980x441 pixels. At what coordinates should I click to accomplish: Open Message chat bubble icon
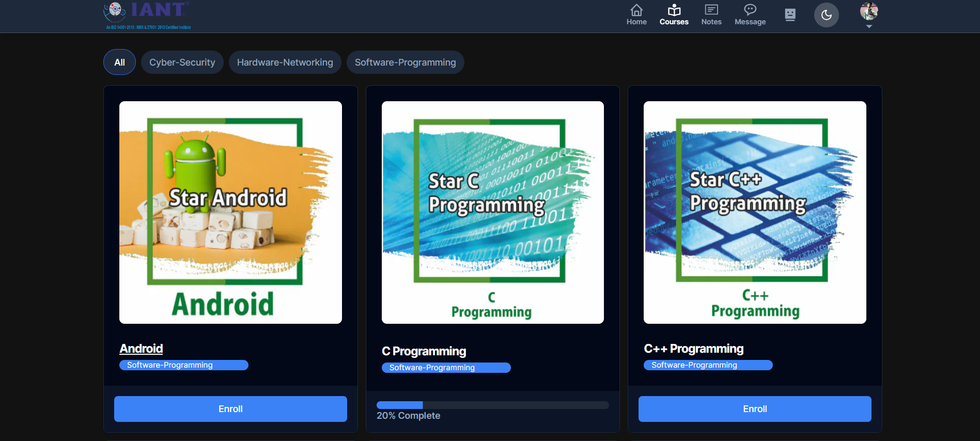[750, 14]
